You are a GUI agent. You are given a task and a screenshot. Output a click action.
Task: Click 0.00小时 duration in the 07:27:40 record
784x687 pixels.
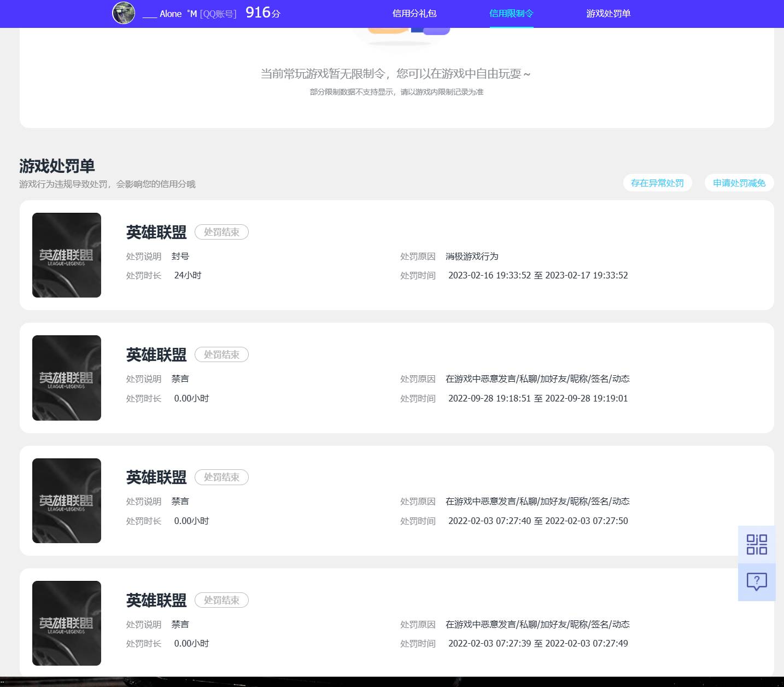point(191,521)
